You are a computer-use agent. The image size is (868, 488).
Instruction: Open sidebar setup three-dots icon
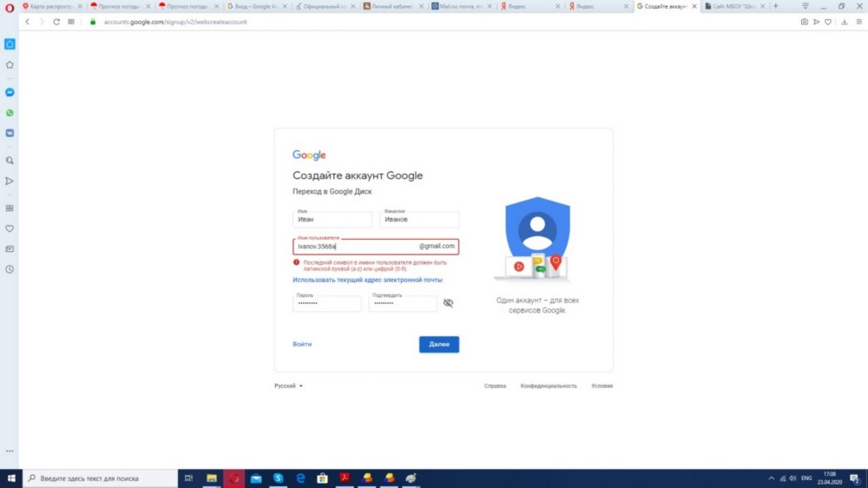pyautogui.click(x=10, y=451)
